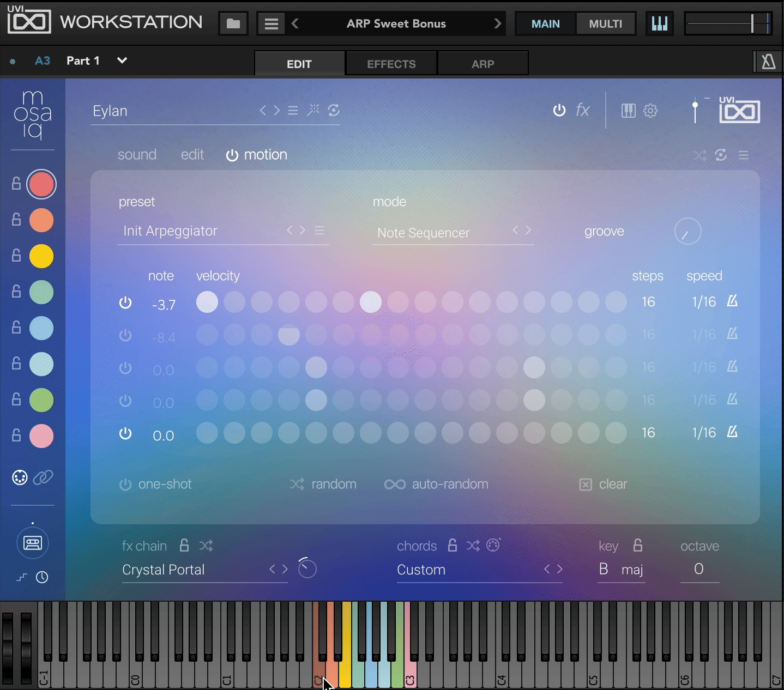Click the shuffle icon on motion row

coord(699,155)
